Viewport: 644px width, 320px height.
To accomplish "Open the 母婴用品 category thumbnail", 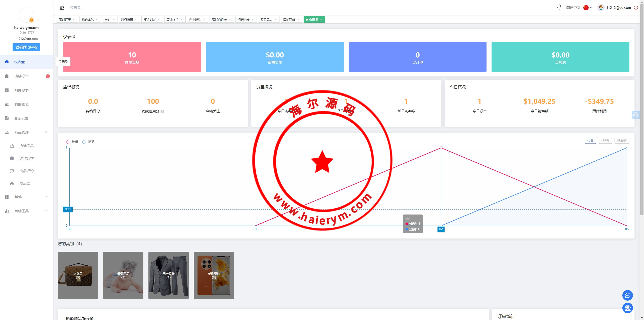I will point(123,275).
